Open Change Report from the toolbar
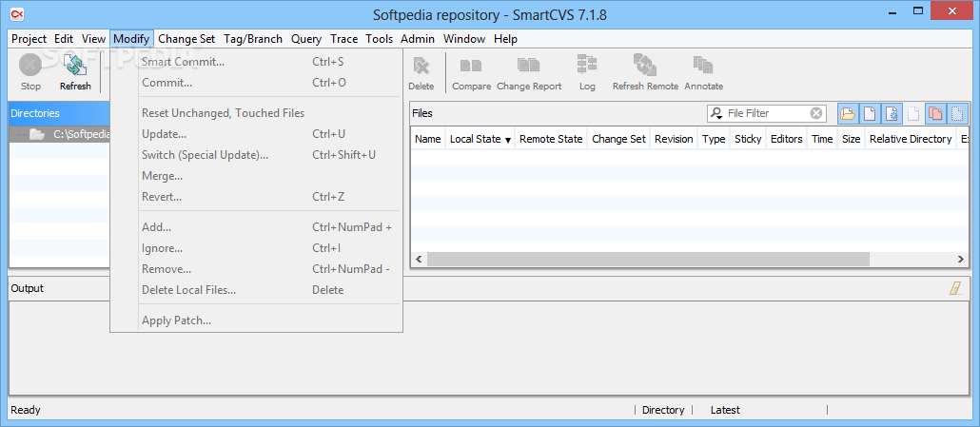 tap(529, 71)
